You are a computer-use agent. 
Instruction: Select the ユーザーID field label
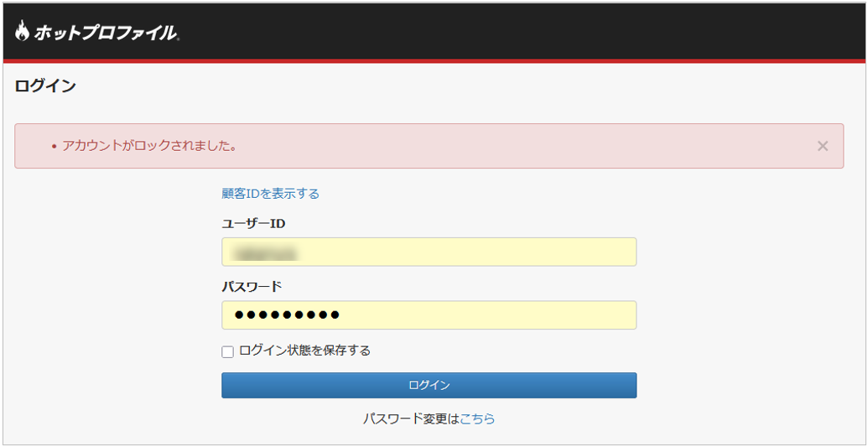[253, 223]
